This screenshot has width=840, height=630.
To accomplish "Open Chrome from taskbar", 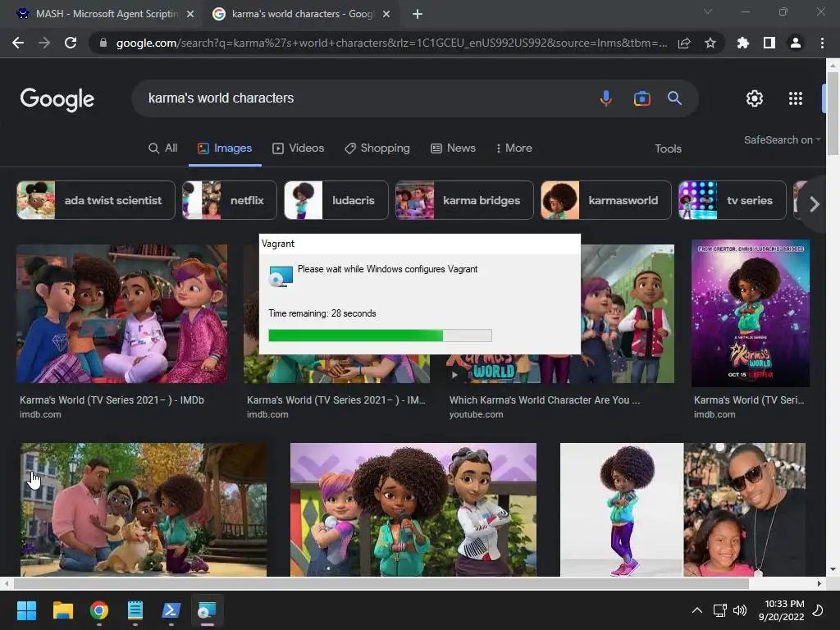I will [x=99, y=610].
